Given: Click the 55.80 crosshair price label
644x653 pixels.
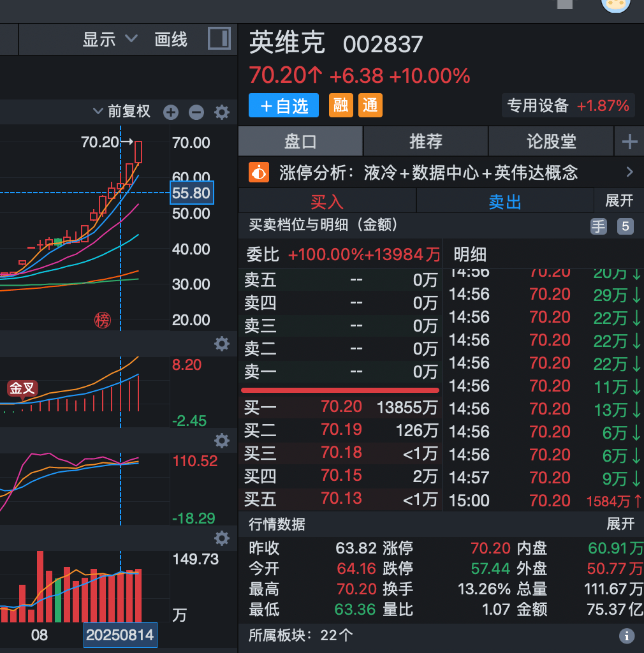Looking at the screenshot, I should (191, 193).
